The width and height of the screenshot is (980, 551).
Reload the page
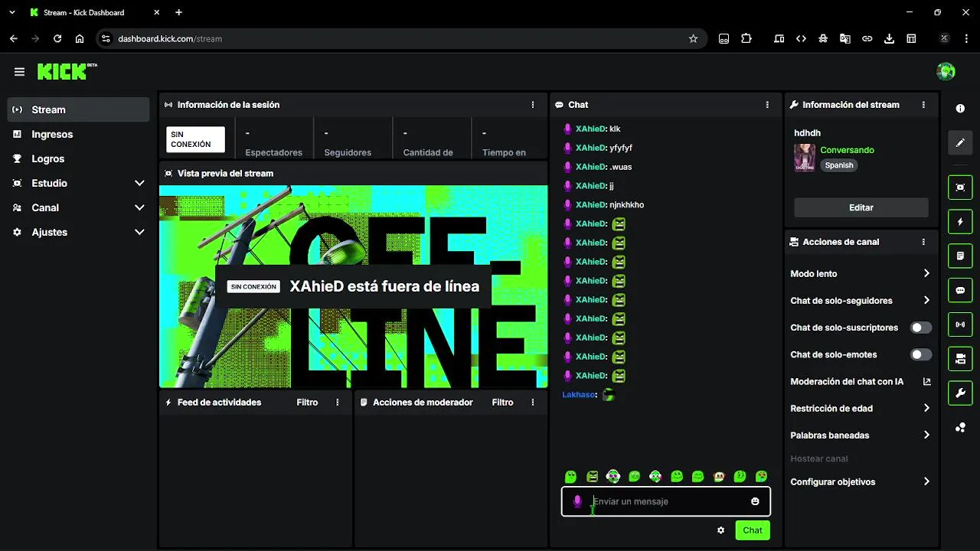click(x=57, y=38)
